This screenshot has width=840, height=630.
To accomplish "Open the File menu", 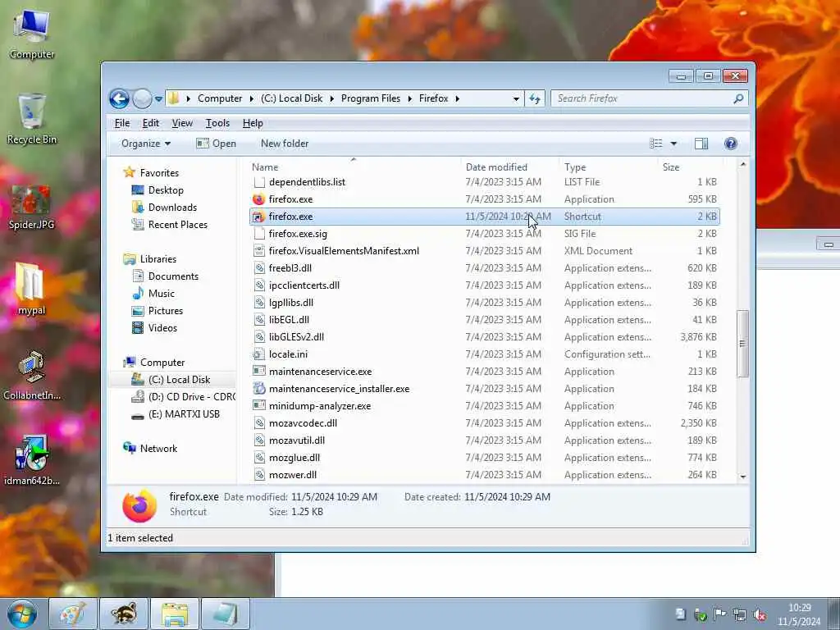I will click(122, 123).
